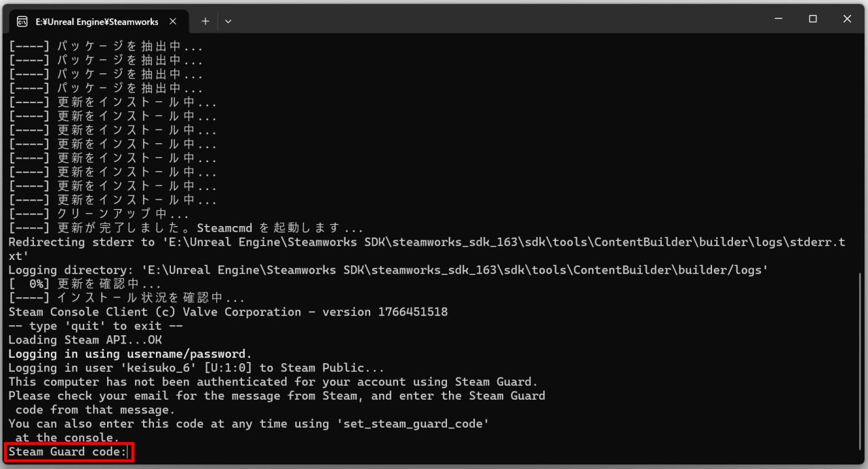Screen dimensions: 868x469
Task: Select the E:¥Unreal Engine¥Steamworks tab
Action: pyautogui.click(x=96, y=21)
